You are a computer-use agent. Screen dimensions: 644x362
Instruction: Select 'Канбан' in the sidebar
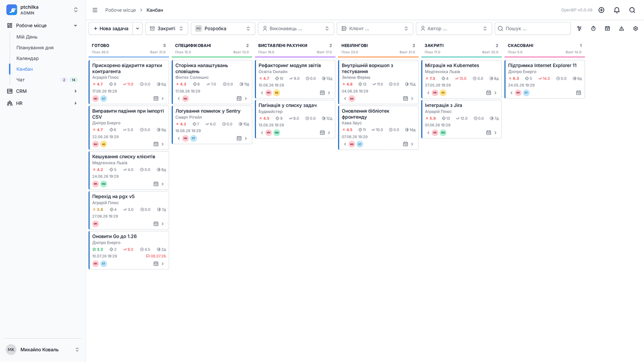coord(25,69)
